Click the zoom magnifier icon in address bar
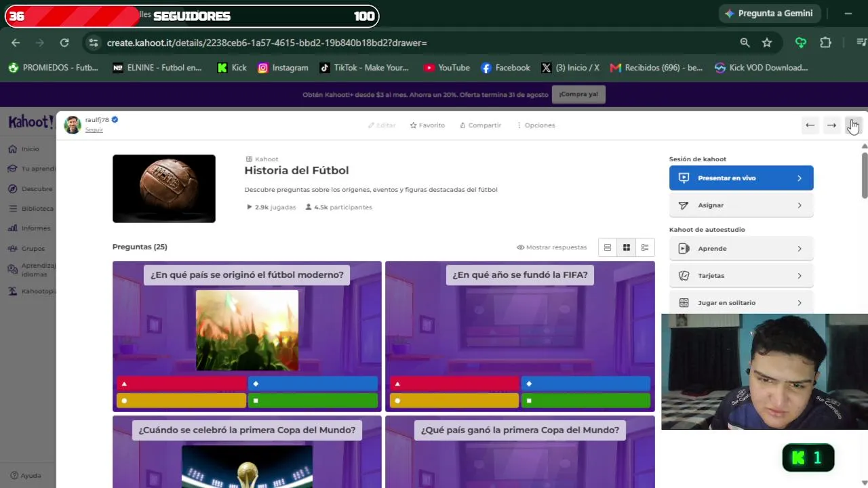 (745, 43)
